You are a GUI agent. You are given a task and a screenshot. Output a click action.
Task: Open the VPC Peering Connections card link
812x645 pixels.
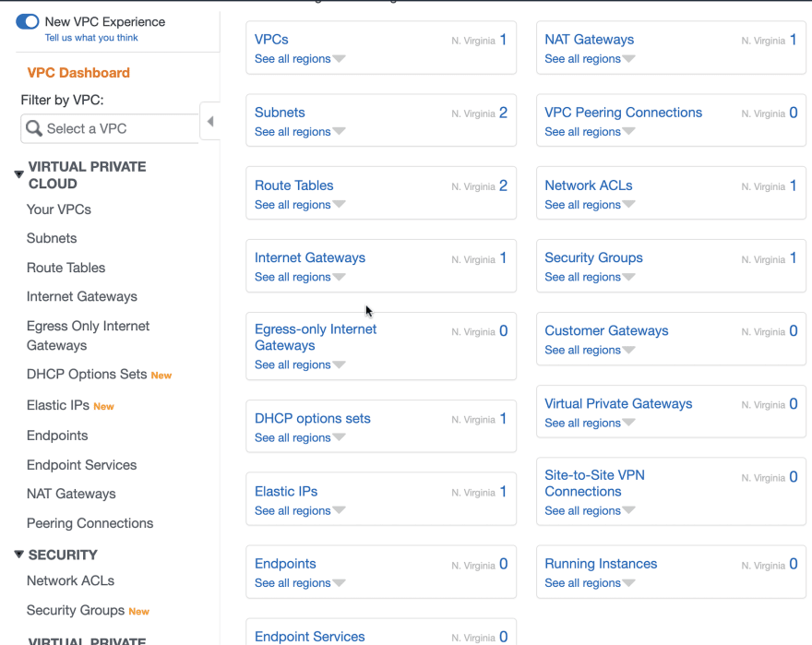[623, 113]
